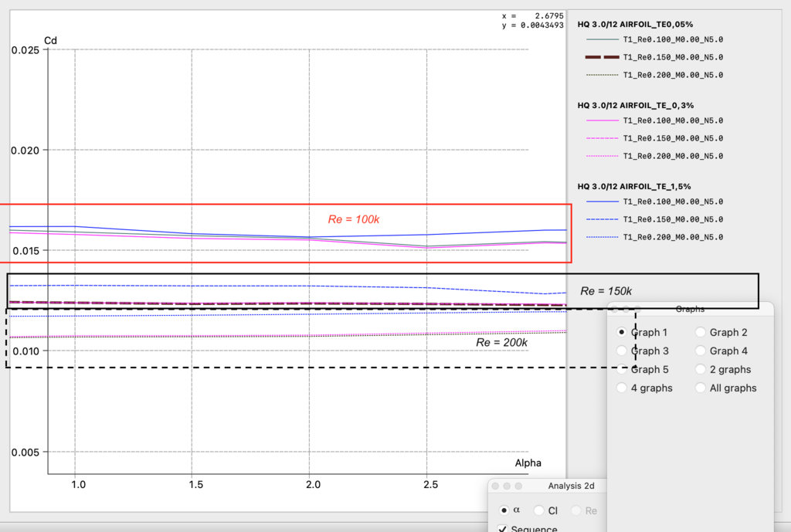Select T1_Re0.200 legend entry under AIRFOIL_TE_1,5%
This screenshot has height=532, width=791.
click(x=672, y=237)
